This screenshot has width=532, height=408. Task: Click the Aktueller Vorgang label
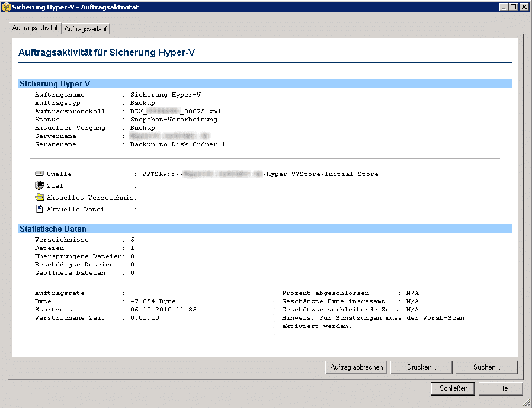click(x=70, y=127)
